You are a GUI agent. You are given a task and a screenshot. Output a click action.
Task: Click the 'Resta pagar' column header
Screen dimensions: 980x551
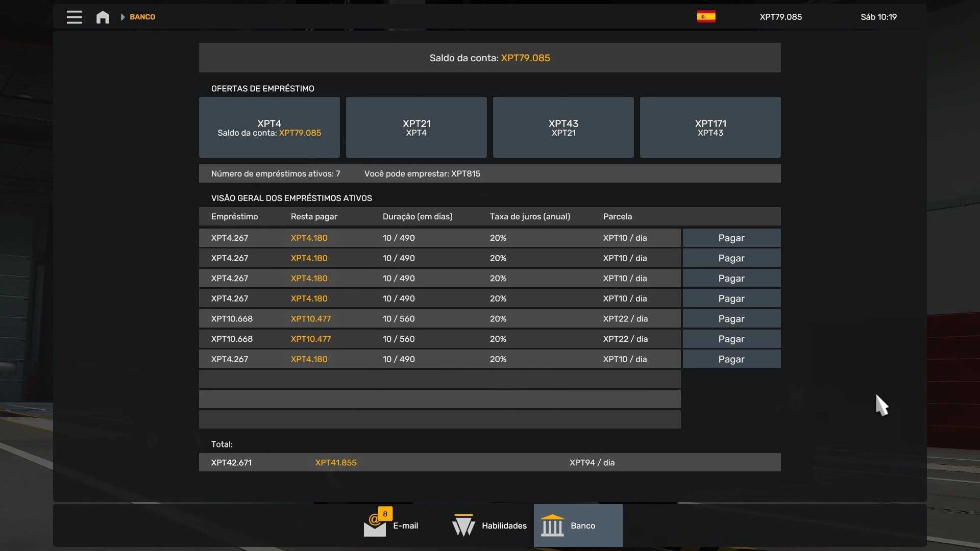314,216
